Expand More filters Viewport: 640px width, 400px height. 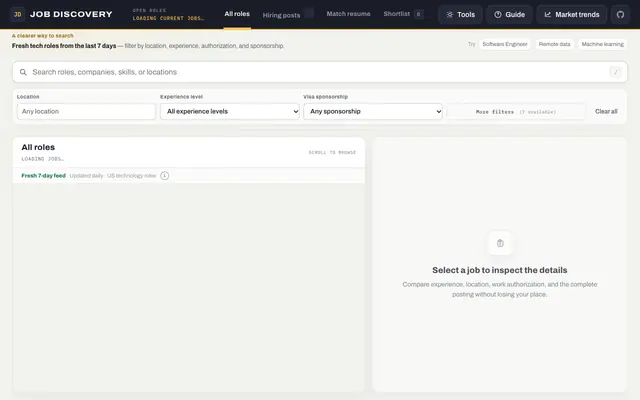(516, 111)
